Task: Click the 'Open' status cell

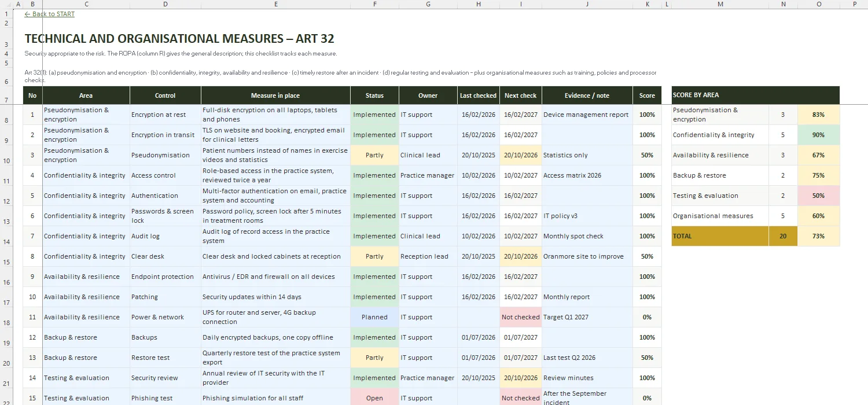Action: pos(374,397)
